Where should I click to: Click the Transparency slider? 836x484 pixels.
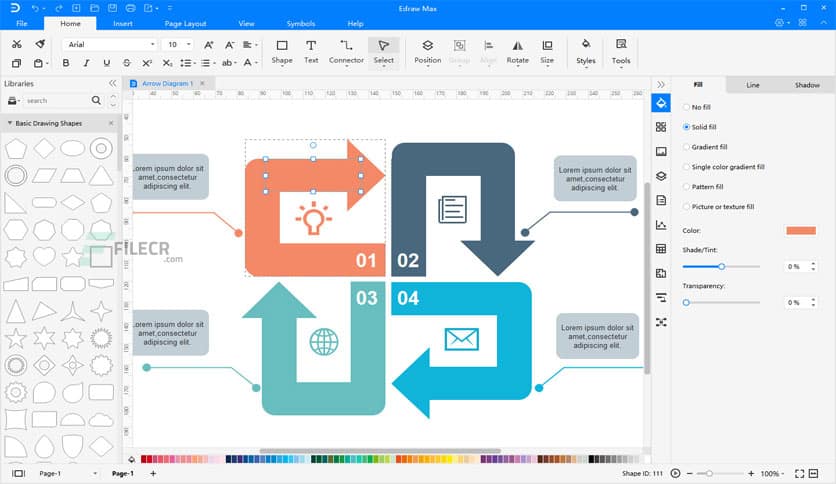[x=721, y=302]
